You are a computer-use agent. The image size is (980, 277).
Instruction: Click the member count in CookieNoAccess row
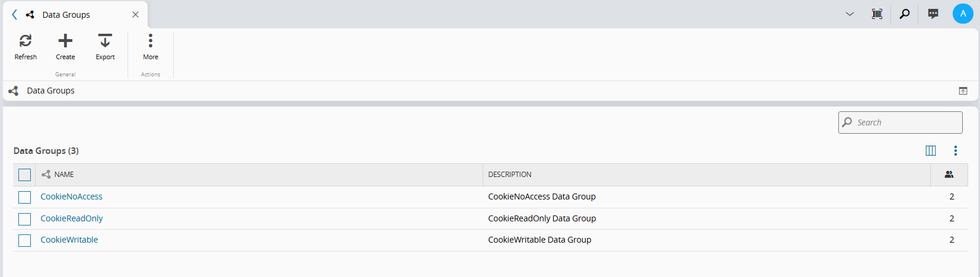pyautogui.click(x=952, y=197)
